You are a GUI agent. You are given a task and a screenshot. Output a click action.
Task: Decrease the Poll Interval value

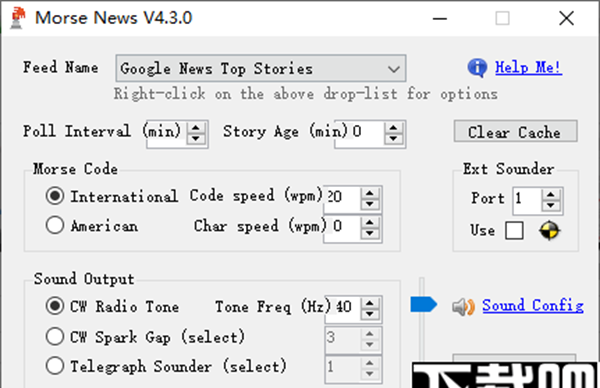196,139
